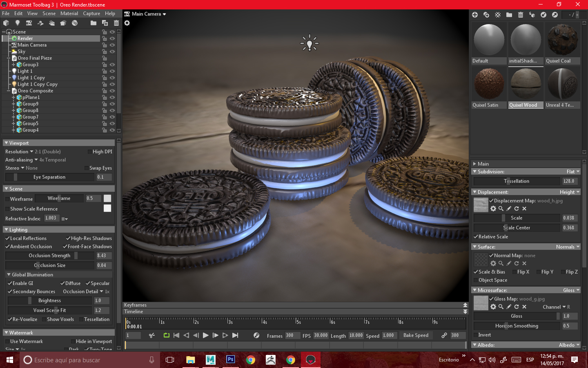Open the File menu

pyautogui.click(x=6, y=13)
